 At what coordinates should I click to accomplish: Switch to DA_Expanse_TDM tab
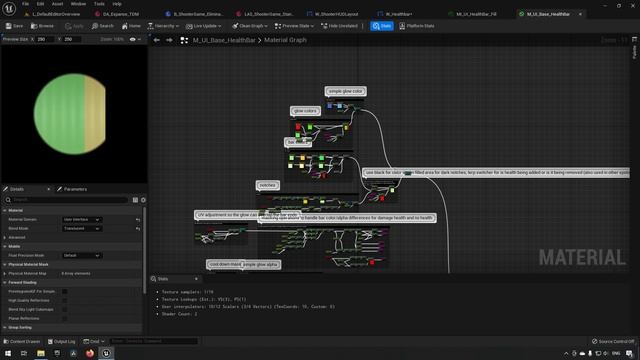click(x=117, y=14)
